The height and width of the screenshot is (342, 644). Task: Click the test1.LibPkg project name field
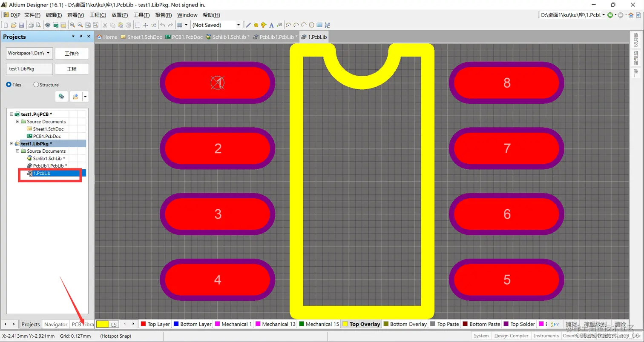click(x=29, y=69)
